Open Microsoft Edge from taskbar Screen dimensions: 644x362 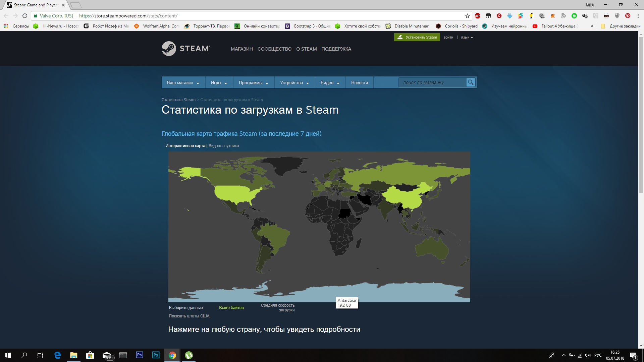click(x=57, y=355)
